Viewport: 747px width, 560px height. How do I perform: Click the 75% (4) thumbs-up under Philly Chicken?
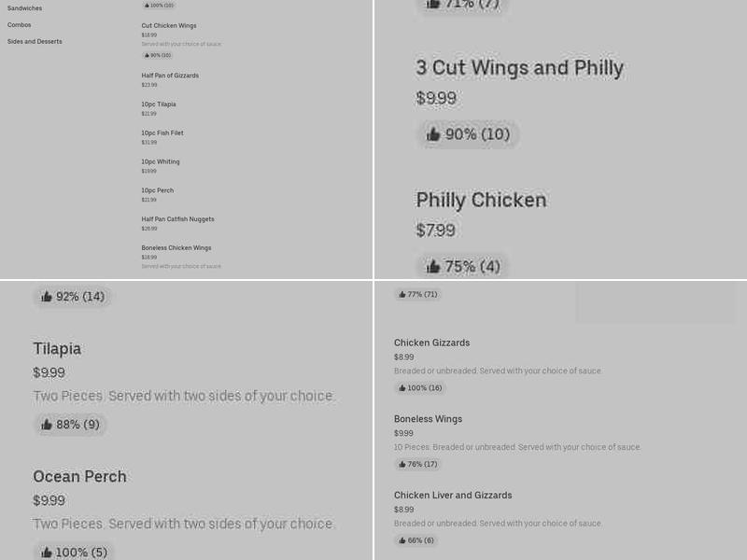point(462,266)
